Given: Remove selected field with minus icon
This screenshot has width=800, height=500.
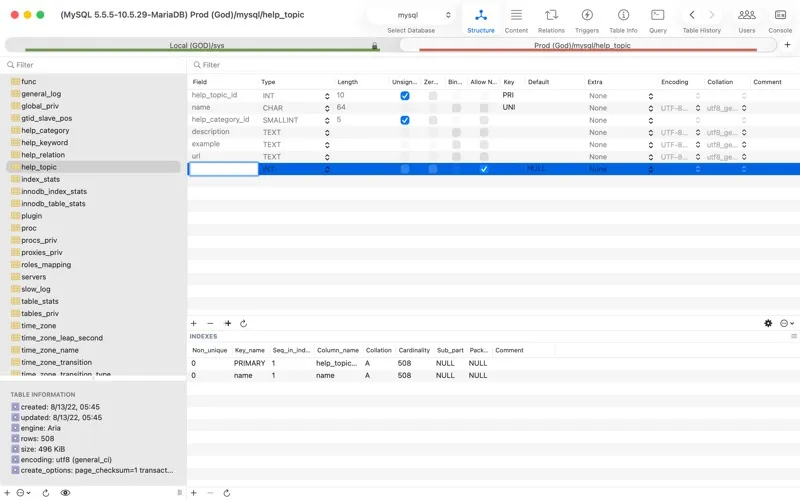Looking at the screenshot, I should [210, 323].
